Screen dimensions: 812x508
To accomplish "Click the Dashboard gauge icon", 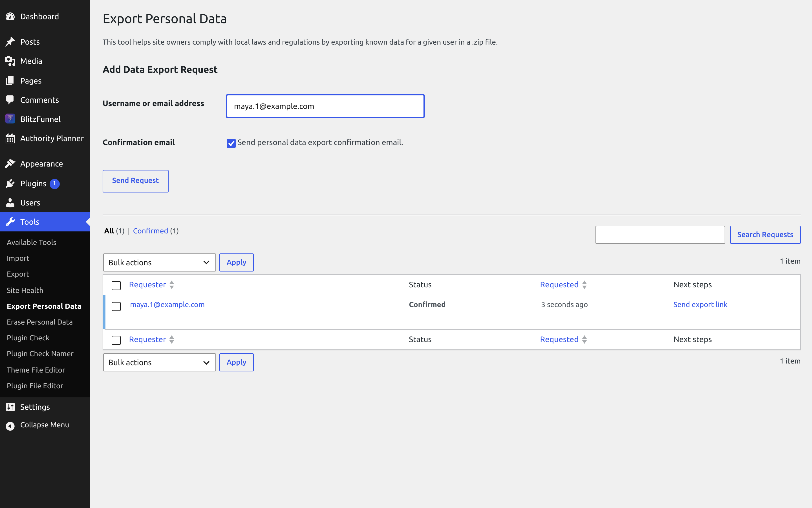I will [x=10, y=16].
